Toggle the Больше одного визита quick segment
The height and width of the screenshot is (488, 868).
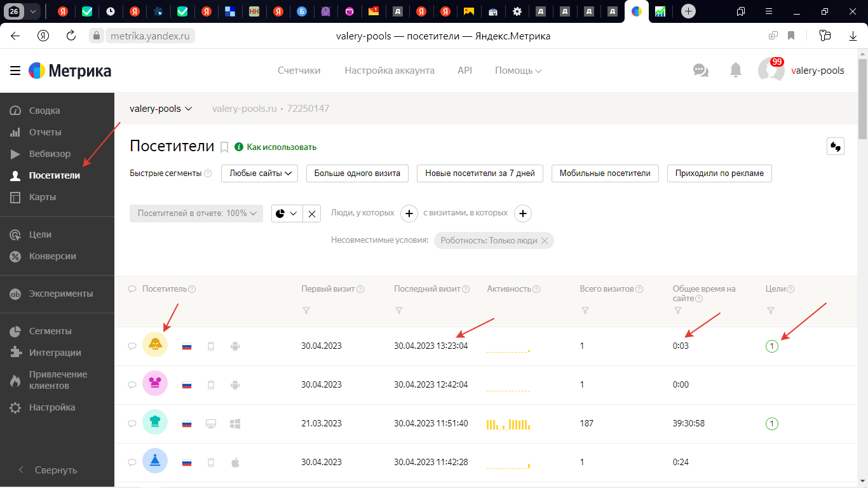[356, 173]
